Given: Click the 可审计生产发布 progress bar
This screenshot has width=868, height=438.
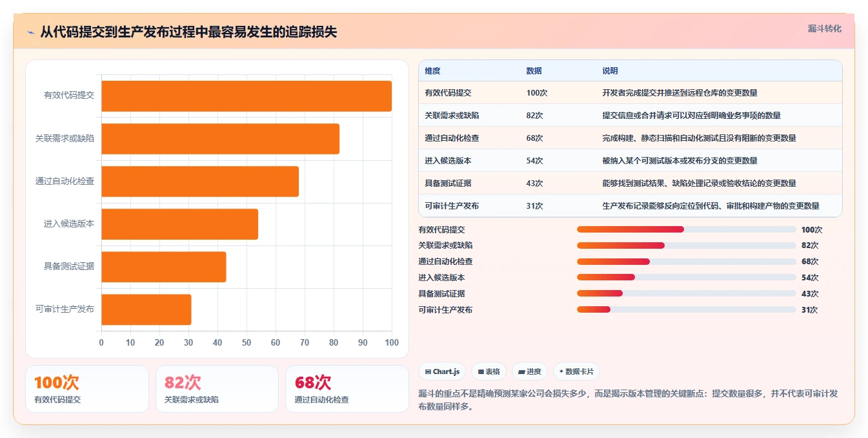Looking at the screenshot, I should 687,309.
